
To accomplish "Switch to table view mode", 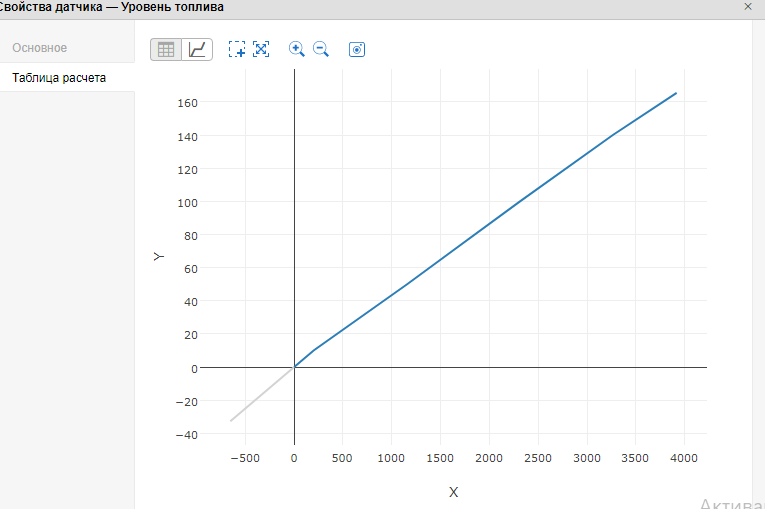I will [166, 49].
